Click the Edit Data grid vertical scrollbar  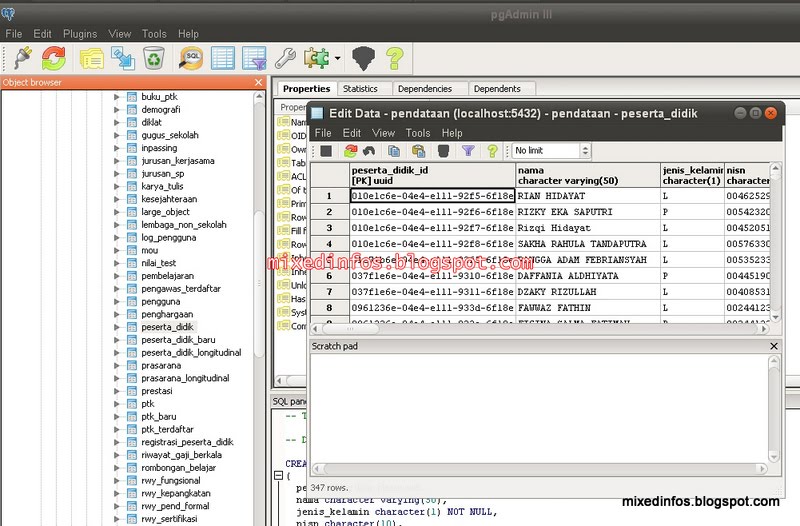[x=775, y=242]
